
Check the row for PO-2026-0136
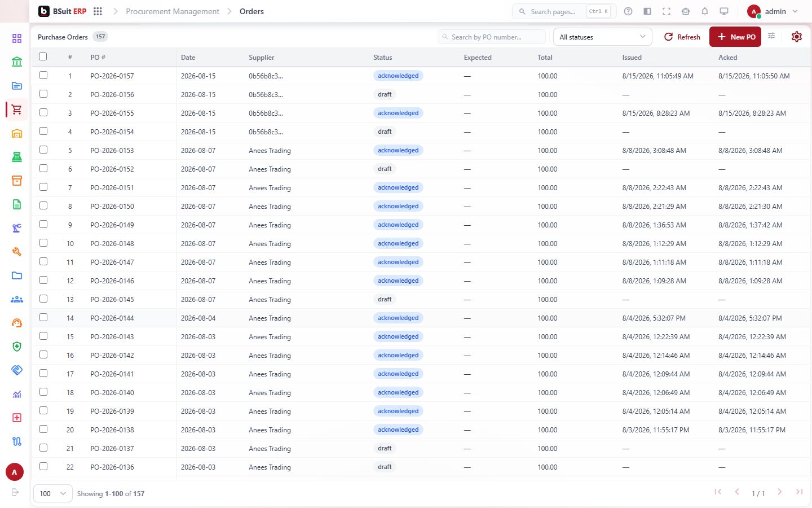[x=43, y=466]
